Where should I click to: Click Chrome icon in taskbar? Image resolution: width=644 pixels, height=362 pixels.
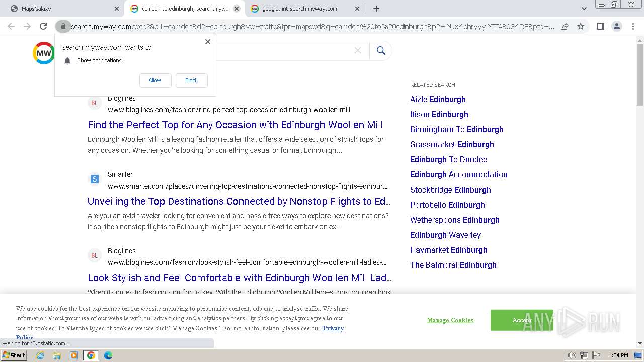91,355
